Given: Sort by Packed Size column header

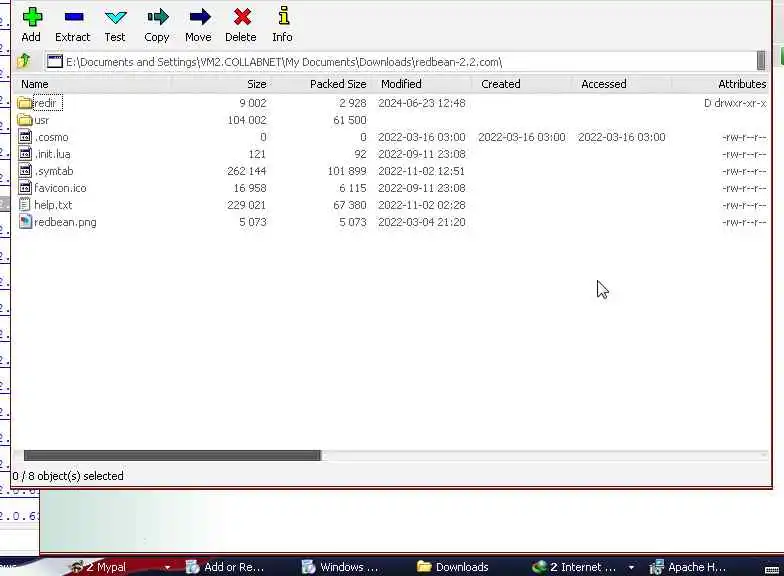Looking at the screenshot, I should pos(338,84).
